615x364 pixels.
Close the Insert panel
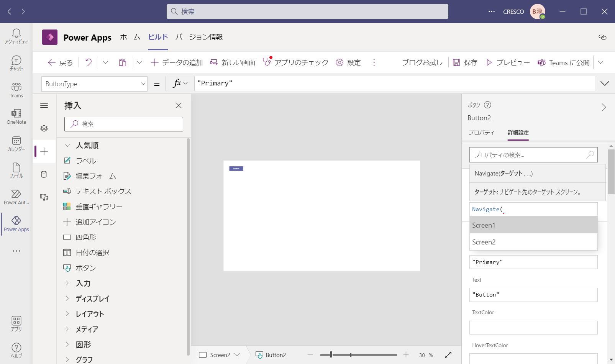[x=179, y=105]
